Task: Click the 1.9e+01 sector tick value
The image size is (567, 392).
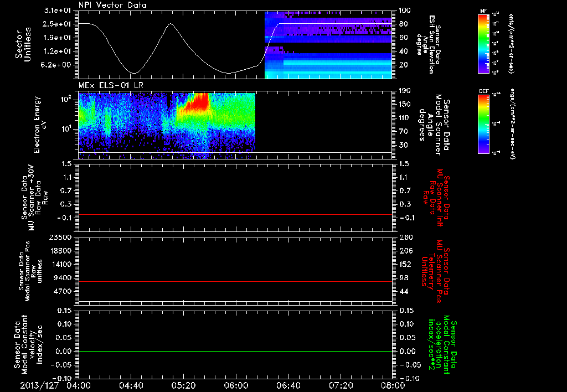Action: click(58, 38)
